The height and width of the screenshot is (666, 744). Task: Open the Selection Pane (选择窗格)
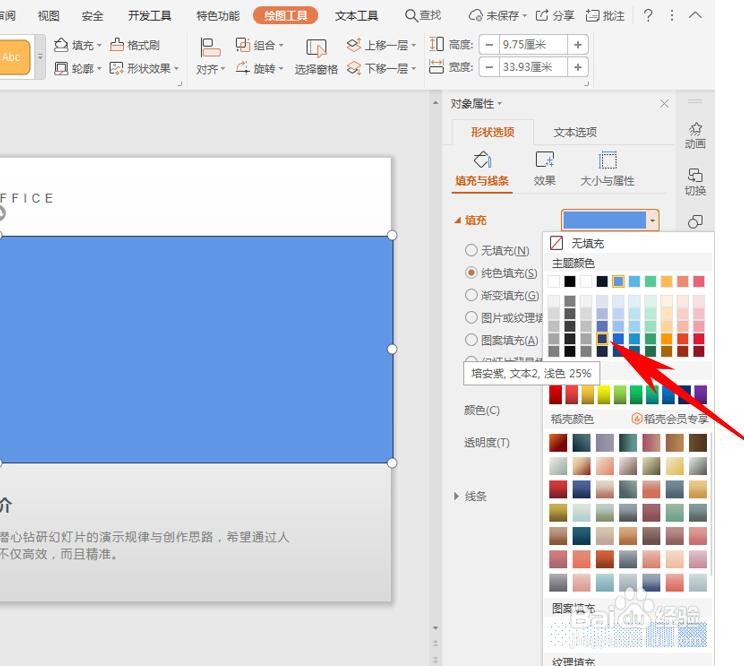pos(316,56)
